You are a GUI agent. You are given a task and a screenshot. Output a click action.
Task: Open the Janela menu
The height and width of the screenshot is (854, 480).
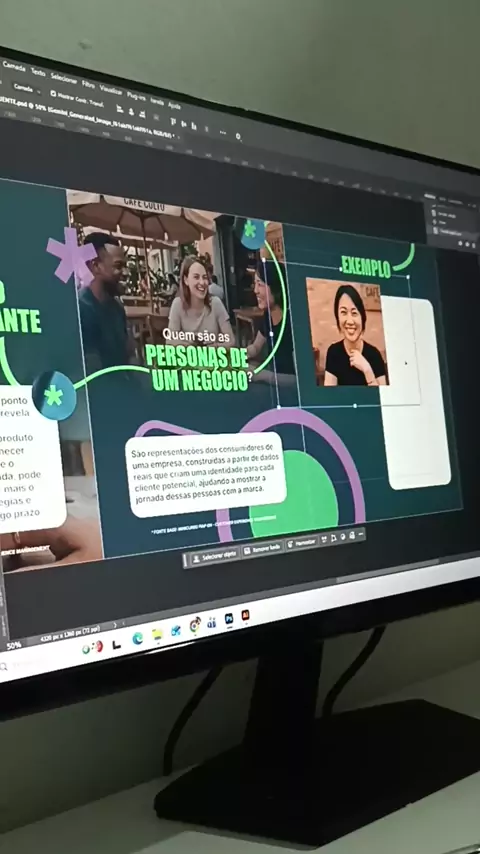click(x=157, y=101)
